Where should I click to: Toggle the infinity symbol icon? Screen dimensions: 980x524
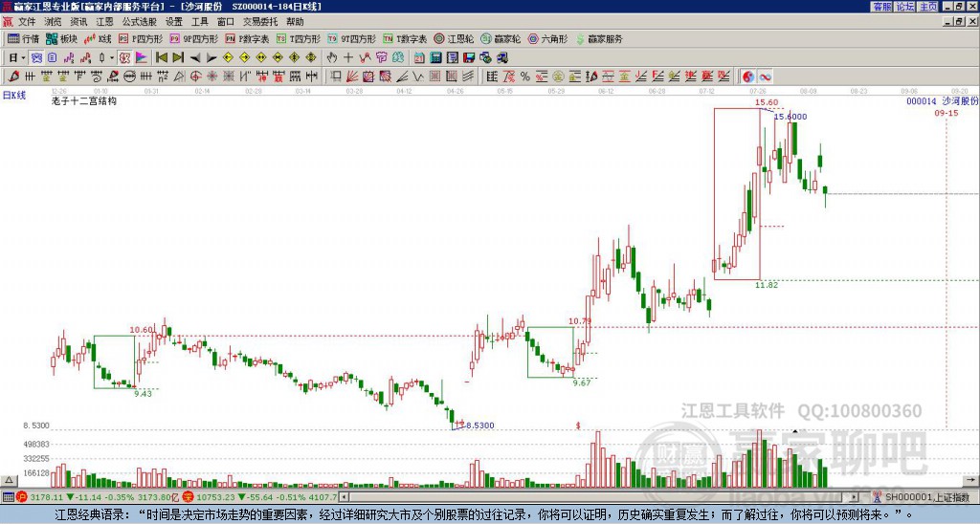pos(765,76)
